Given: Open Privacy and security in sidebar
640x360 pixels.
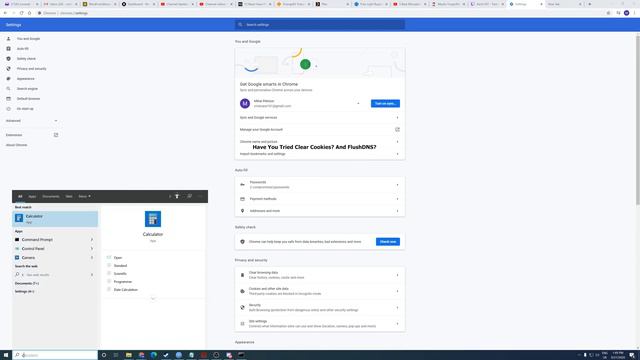Looking at the screenshot, I should [x=31, y=69].
